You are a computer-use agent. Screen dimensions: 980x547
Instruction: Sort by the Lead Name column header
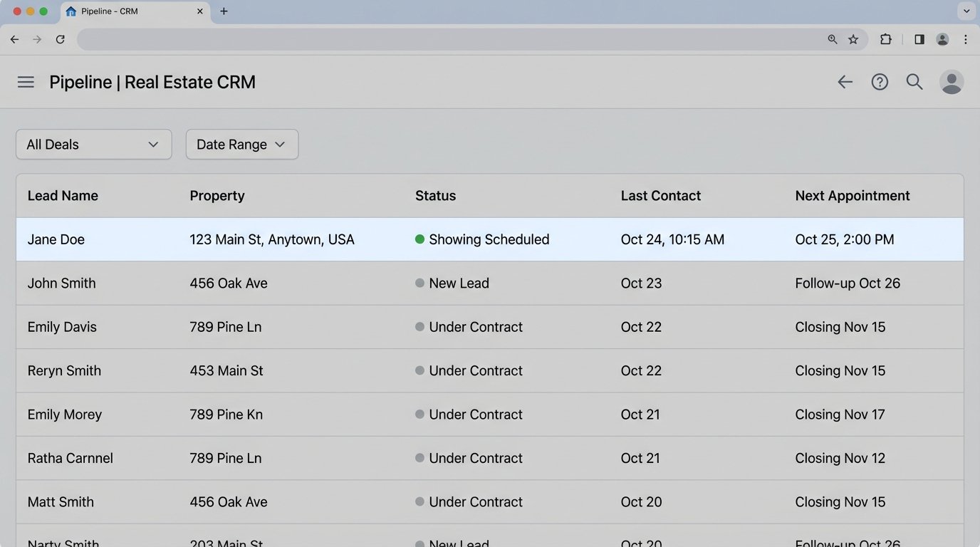63,195
